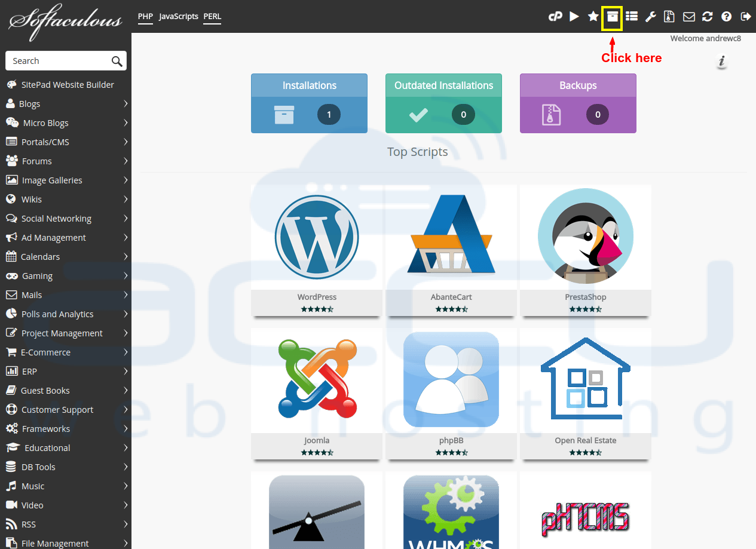Expand the Image Galleries category
Screen dimensions: 756x549
click(66, 180)
